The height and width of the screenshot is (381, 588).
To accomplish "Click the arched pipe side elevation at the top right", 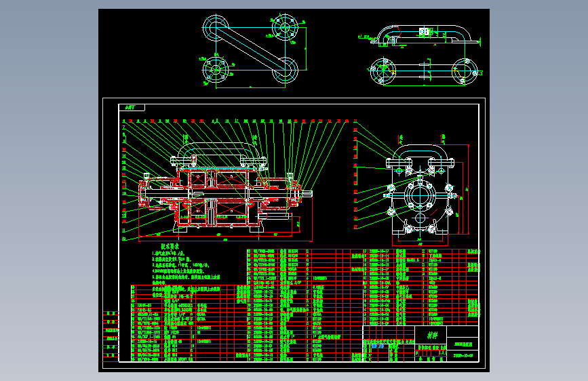I will (x=424, y=35).
